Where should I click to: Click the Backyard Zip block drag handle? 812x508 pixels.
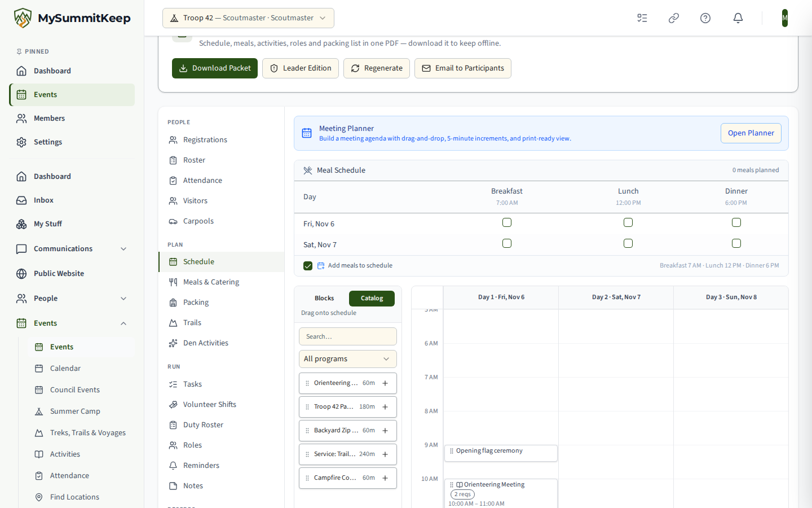(307, 431)
